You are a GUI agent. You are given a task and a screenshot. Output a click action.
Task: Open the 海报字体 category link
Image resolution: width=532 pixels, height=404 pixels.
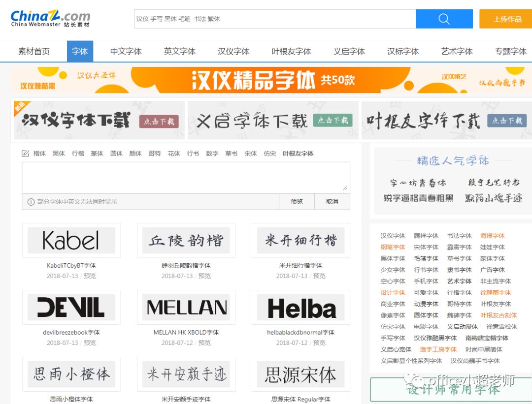coord(492,236)
